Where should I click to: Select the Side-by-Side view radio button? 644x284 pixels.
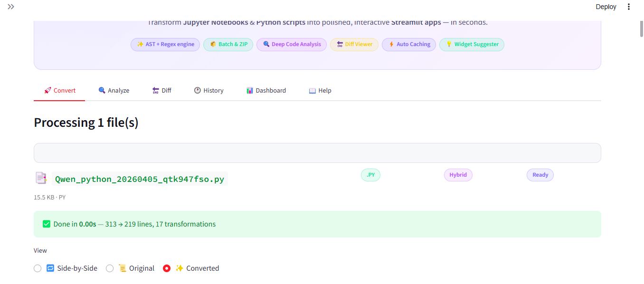click(38, 268)
